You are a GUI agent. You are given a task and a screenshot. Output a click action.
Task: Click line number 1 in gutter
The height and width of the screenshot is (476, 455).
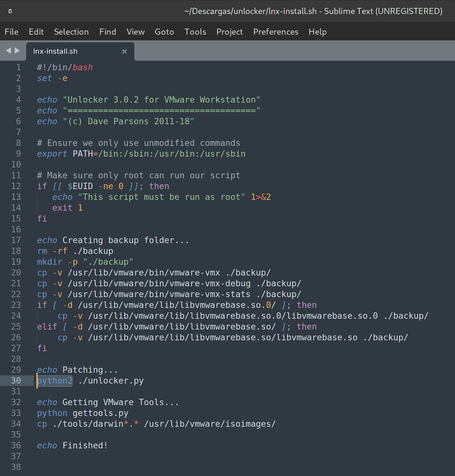coord(18,67)
